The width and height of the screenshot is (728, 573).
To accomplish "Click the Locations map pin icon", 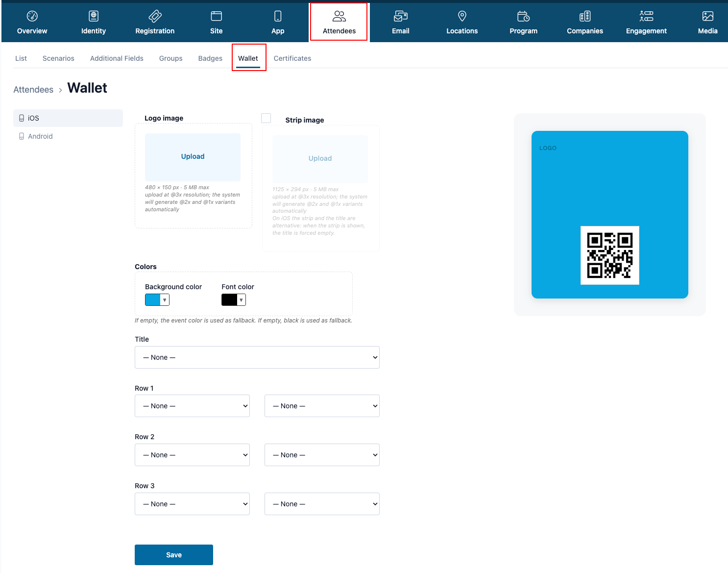I will 462,16.
